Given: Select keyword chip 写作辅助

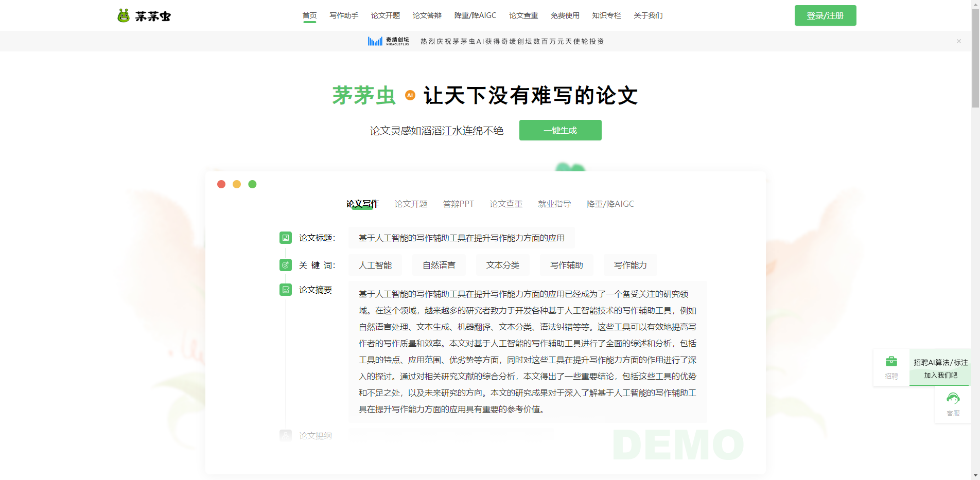Looking at the screenshot, I should 567,265.
